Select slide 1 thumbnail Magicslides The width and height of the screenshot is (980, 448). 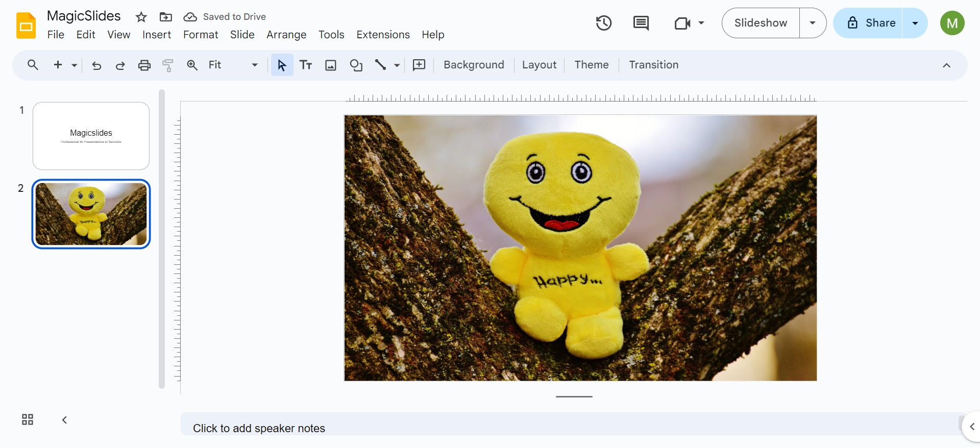click(x=91, y=136)
